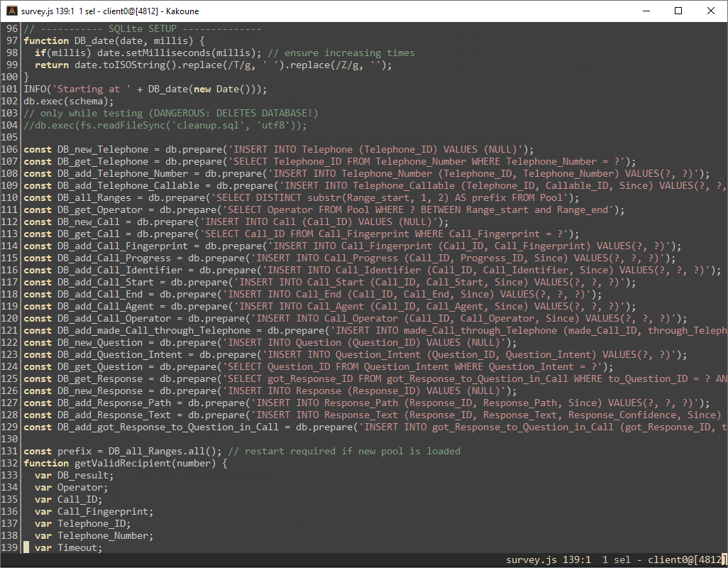Click 'var Telephone_Number;' on line 138
The width and height of the screenshot is (728, 568).
94,536
